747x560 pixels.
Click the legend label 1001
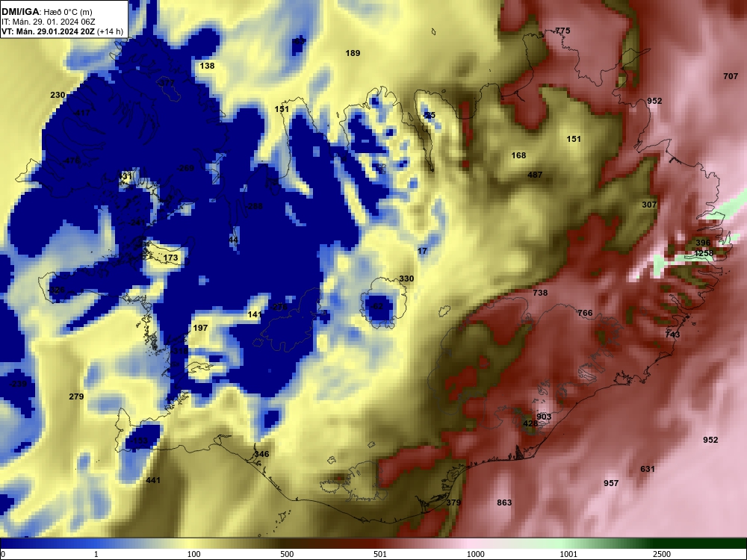[x=568, y=554]
